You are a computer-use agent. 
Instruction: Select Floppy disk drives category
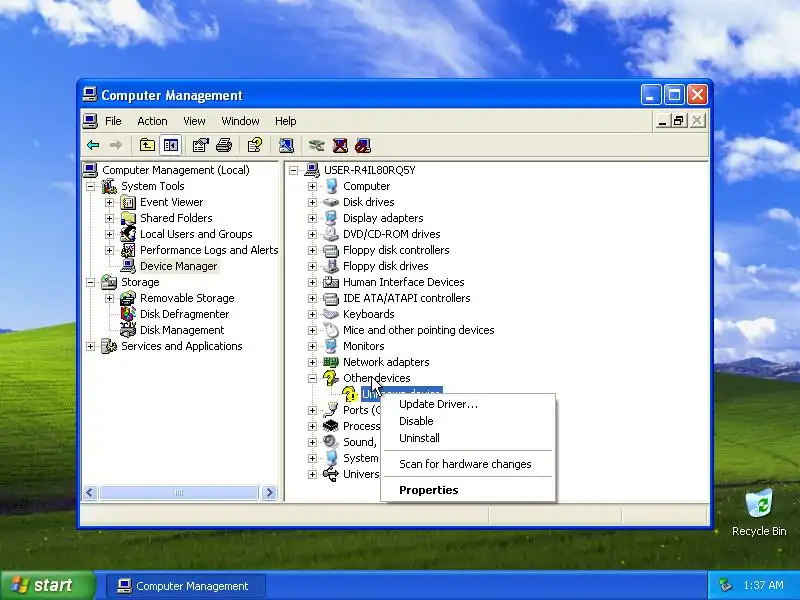click(x=385, y=266)
